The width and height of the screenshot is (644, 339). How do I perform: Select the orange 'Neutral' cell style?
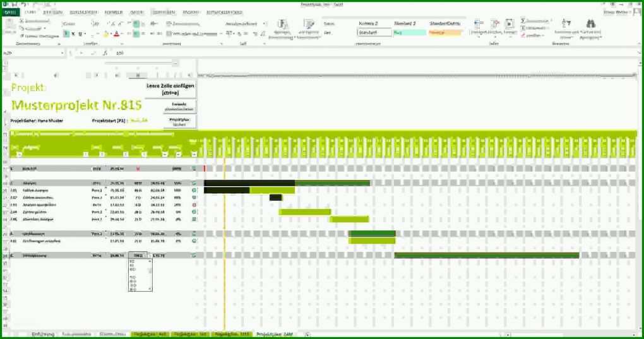(x=445, y=32)
